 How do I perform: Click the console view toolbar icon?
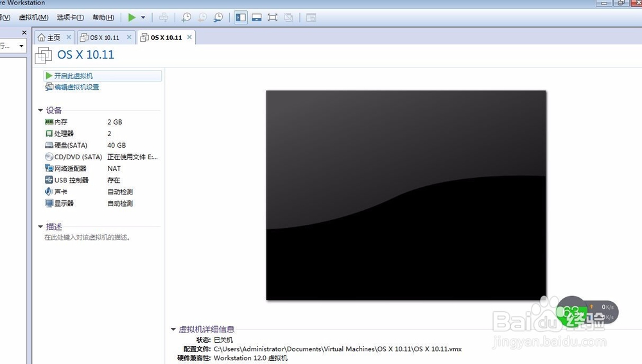pyautogui.click(x=311, y=17)
